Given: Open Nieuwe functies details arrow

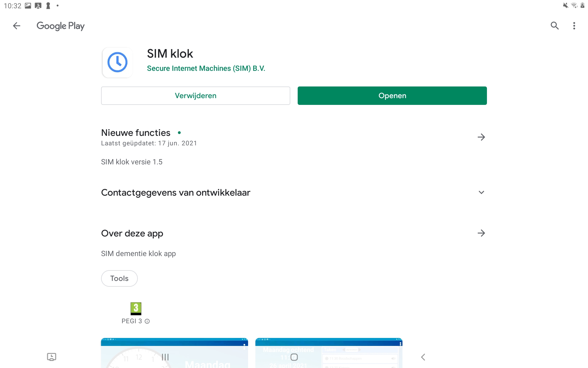Looking at the screenshot, I should click(481, 137).
